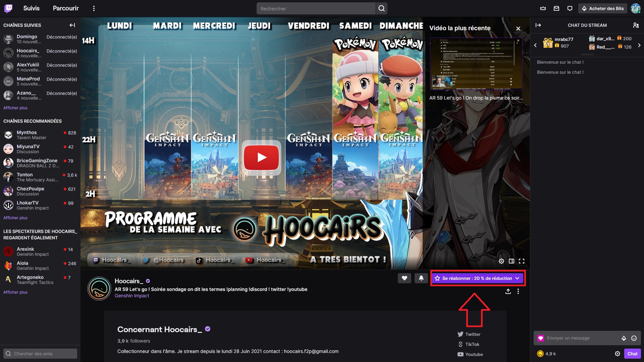The image size is (644, 362).
Task: Open Aiola channel
Action: (40, 266)
